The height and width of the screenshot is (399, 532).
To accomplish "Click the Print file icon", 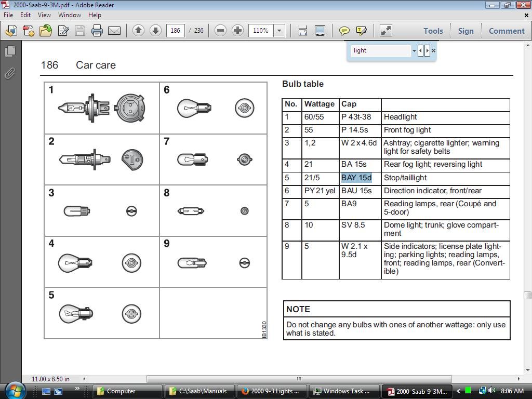I will [97, 31].
